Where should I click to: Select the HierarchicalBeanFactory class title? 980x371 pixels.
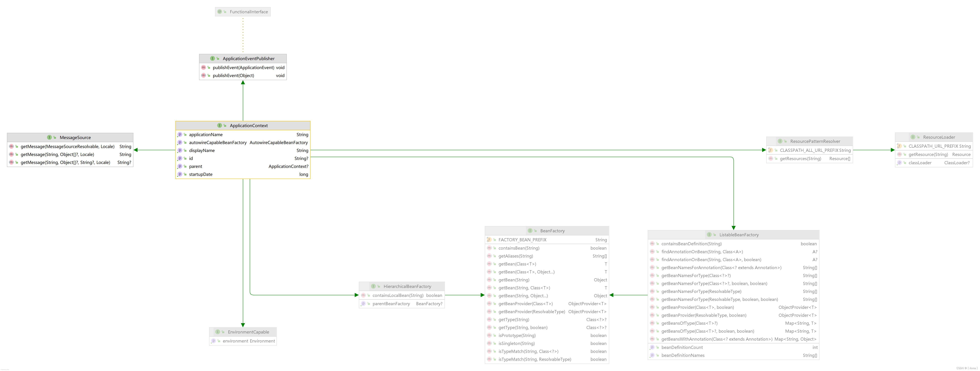[x=407, y=287]
